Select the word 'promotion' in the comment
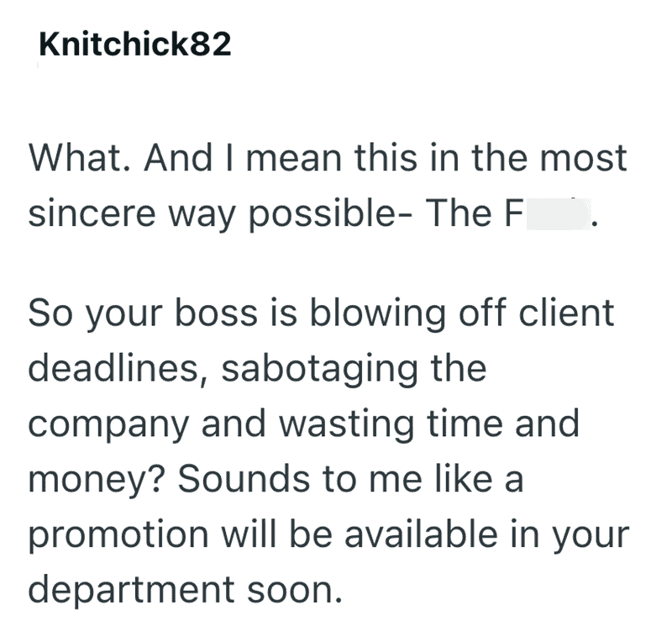Screen dimensions: 672x642 118,536
